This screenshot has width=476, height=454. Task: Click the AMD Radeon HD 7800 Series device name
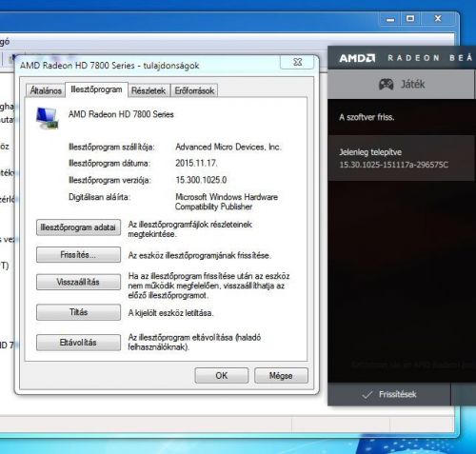tap(121, 114)
